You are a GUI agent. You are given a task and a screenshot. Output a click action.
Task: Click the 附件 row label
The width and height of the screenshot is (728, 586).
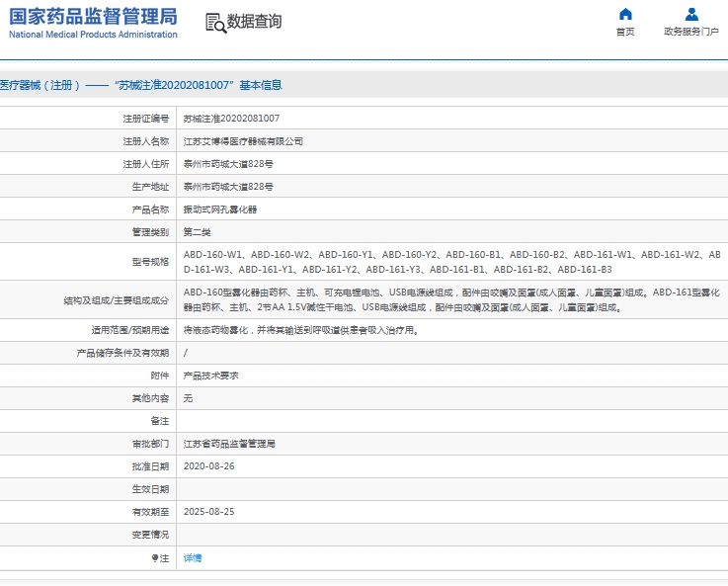[160, 376]
